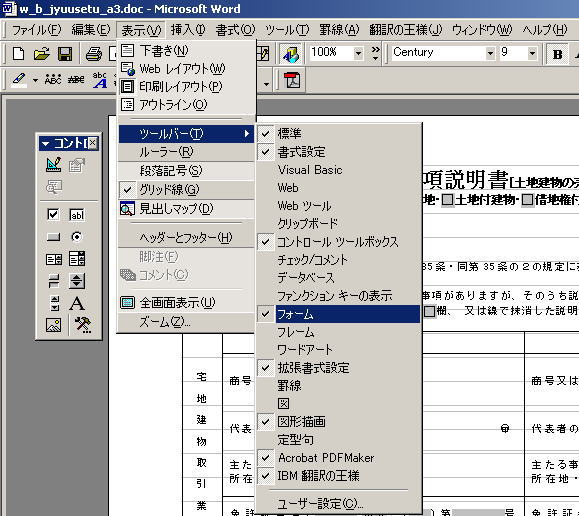
Task: Open the 罫線(A) menu
Action: [339, 30]
